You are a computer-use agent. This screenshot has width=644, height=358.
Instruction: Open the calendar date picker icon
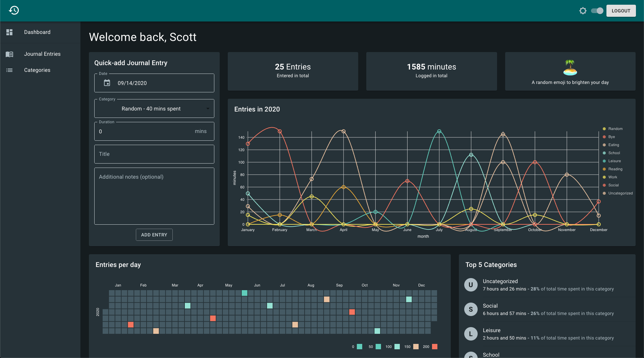[x=107, y=83]
